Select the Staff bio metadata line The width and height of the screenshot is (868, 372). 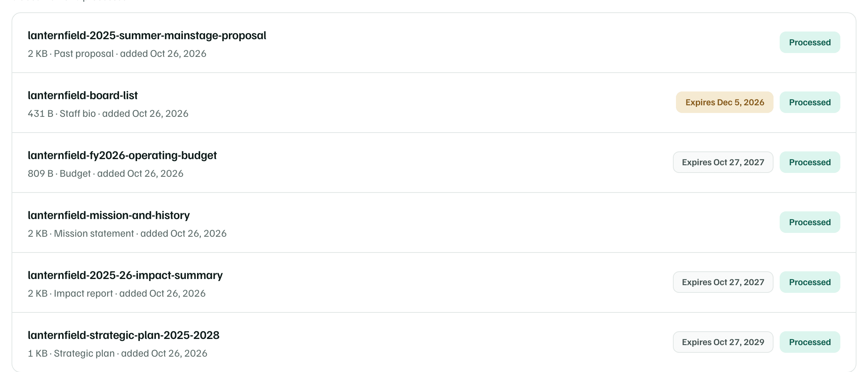(108, 113)
